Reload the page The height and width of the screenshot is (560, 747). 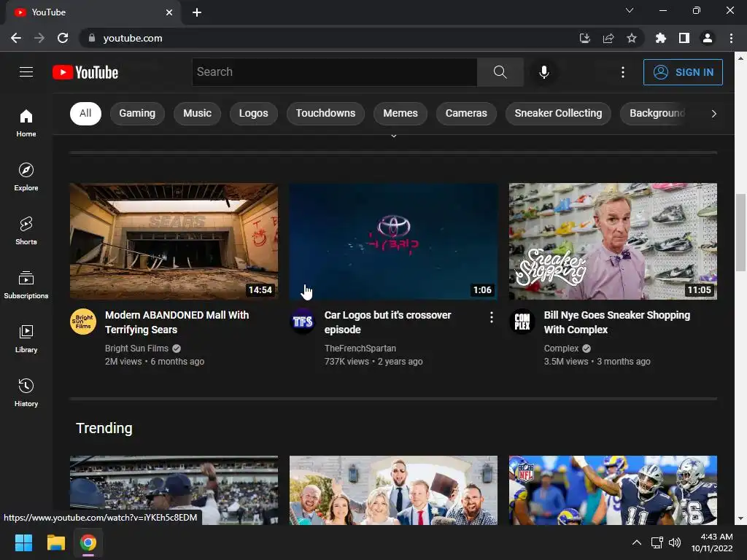tap(63, 38)
